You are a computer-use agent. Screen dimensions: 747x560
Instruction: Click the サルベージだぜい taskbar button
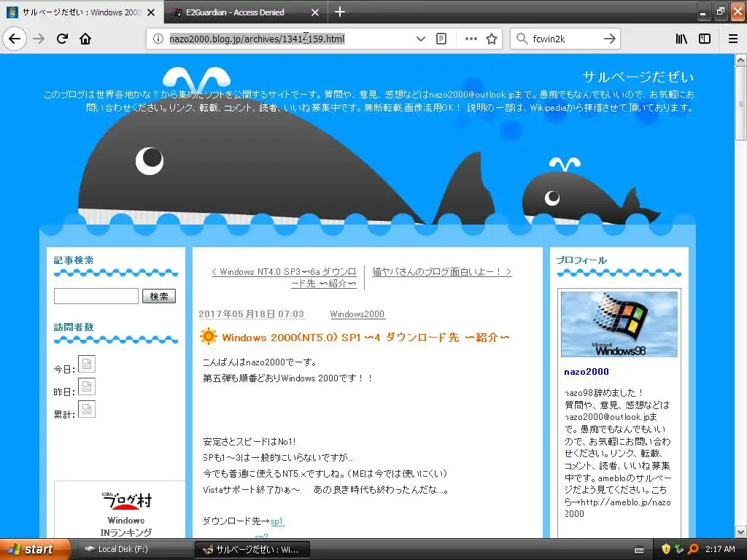click(x=252, y=549)
